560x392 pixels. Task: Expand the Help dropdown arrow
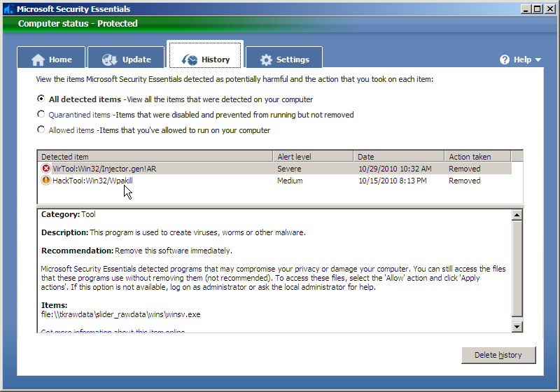pyautogui.click(x=538, y=60)
